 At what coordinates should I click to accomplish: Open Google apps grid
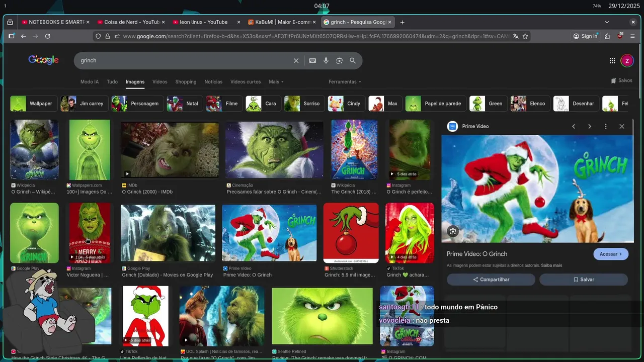[612, 61]
